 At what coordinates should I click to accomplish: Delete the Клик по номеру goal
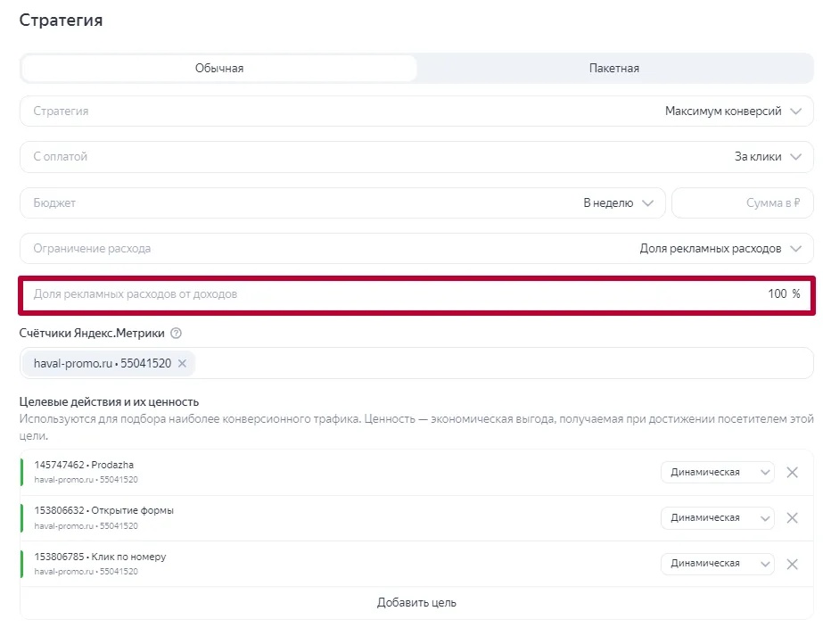click(792, 564)
